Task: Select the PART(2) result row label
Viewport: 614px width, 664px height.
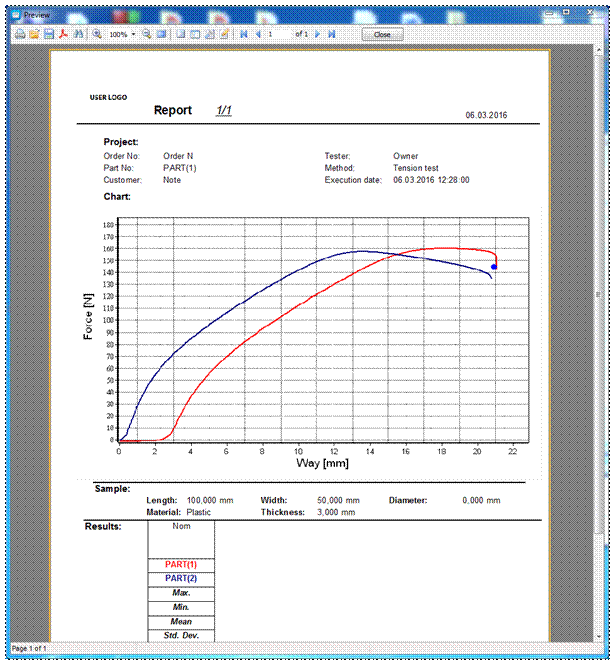Action: [181, 578]
